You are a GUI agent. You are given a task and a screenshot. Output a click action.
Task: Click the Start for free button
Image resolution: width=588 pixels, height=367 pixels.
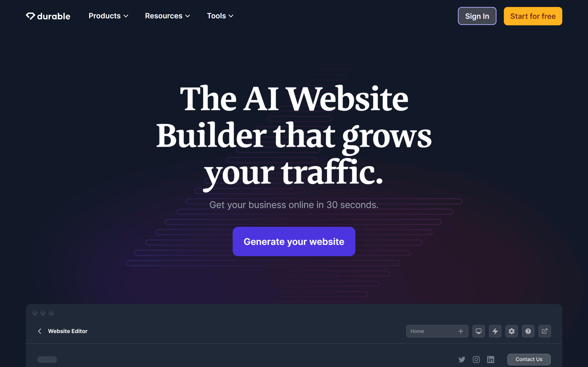pyautogui.click(x=533, y=16)
